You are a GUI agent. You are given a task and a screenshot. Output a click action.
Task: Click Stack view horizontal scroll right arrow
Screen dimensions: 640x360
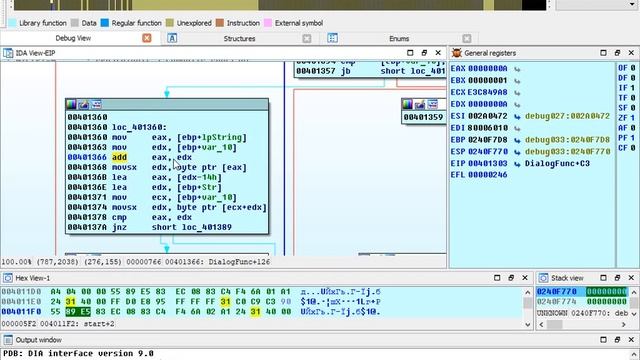tap(624, 325)
